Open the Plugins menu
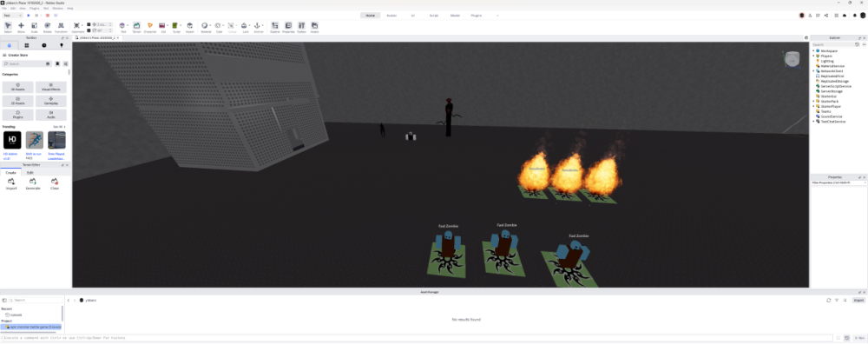The image size is (868, 345). [35, 9]
